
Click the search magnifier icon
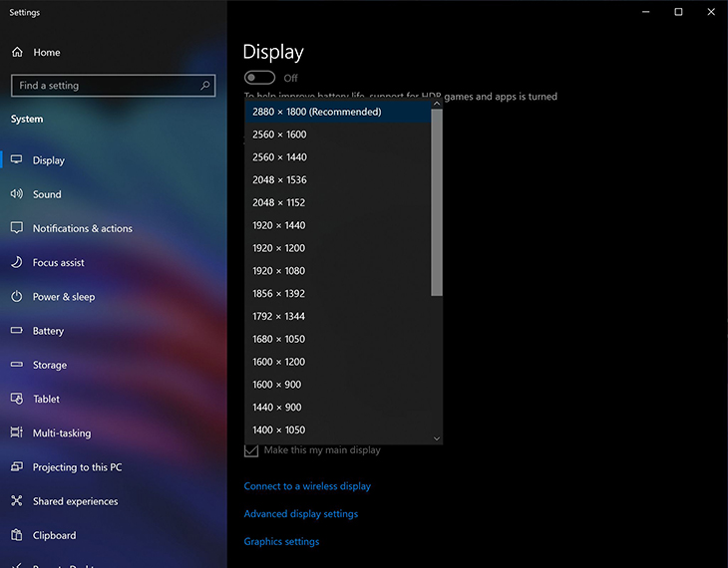[x=205, y=86]
